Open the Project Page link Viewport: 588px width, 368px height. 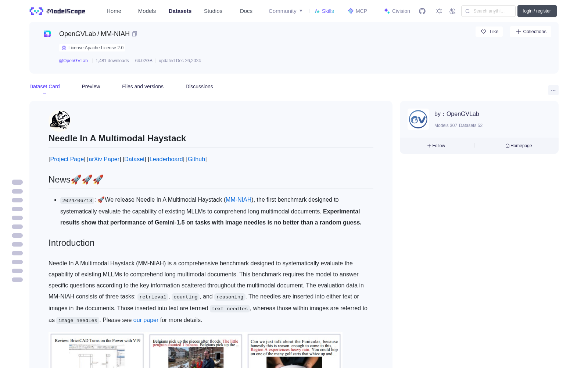[67, 159]
